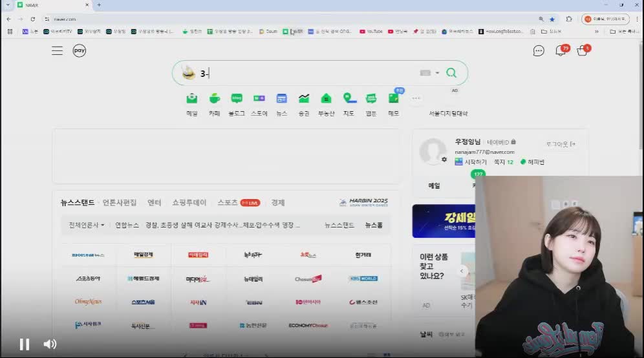Viewport: 644px width, 358px height.
Task: Open the 한겨레 press logo
Action: pyautogui.click(x=363, y=255)
